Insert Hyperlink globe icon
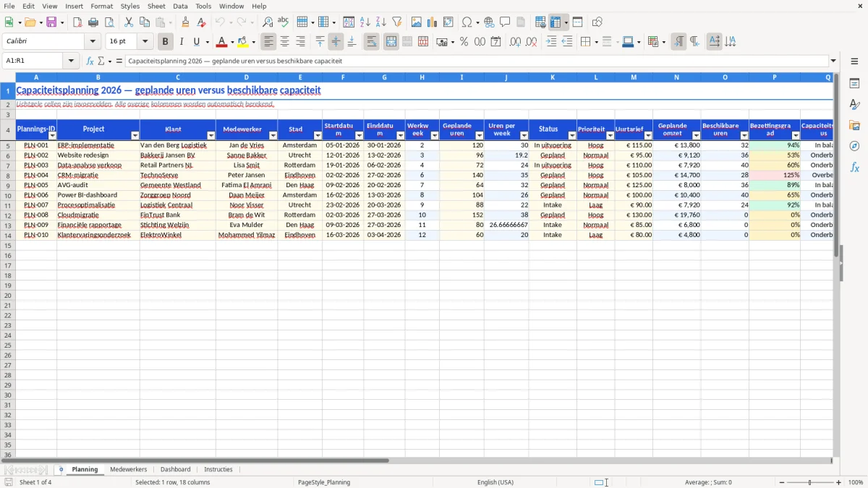 click(x=489, y=22)
